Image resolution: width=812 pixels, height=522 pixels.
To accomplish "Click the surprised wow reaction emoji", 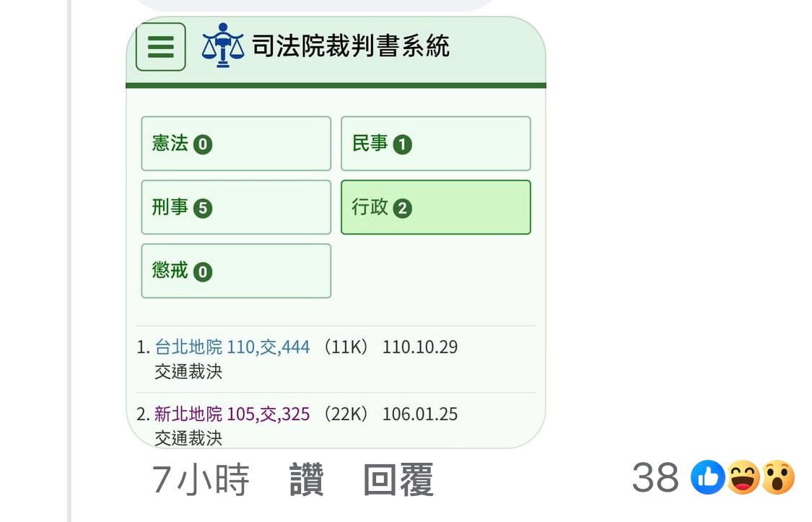I will pos(778,478).
